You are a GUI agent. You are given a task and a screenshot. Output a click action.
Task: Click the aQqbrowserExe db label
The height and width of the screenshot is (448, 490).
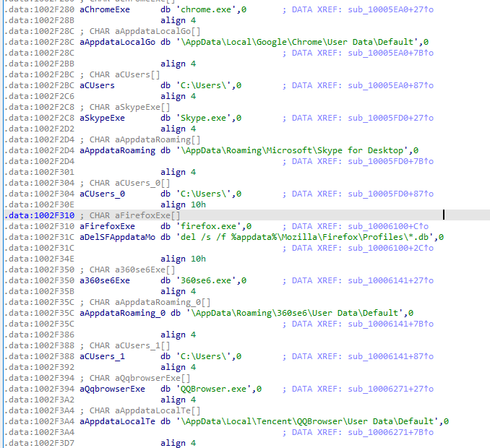[113, 389]
